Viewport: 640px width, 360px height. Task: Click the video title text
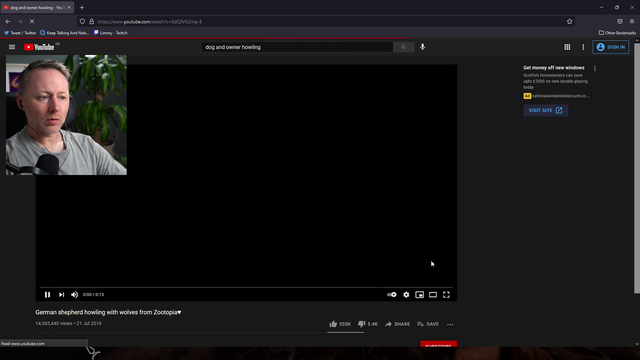pyautogui.click(x=108, y=312)
